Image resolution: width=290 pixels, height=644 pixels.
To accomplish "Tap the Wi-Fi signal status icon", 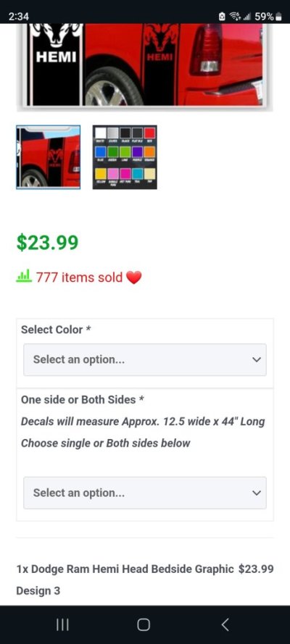I will [x=235, y=17].
